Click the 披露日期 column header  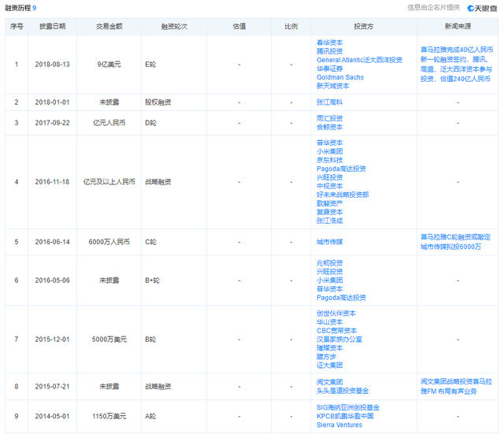point(53,26)
